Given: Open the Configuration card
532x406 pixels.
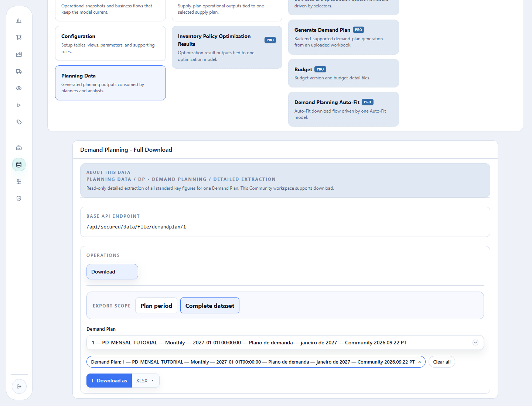Looking at the screenshot, I should (110, 43).
